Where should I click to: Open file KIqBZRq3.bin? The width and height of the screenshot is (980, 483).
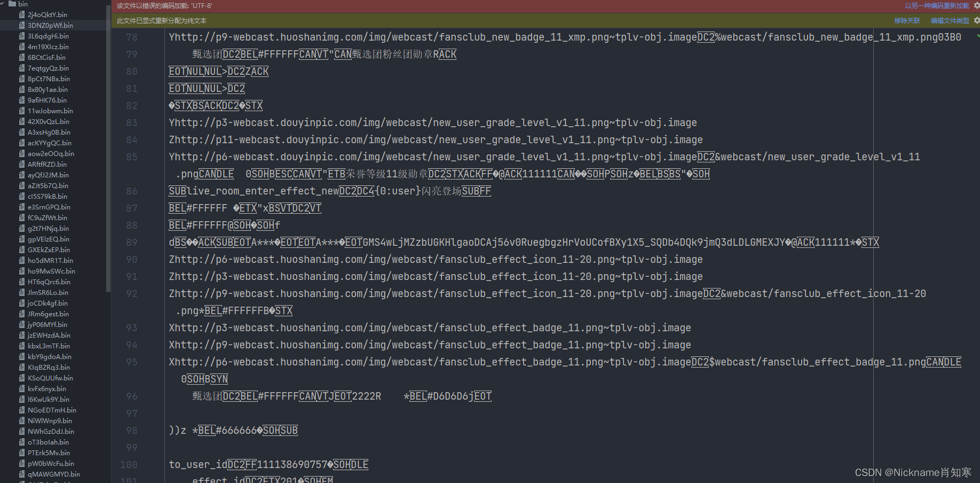point(49,367)
